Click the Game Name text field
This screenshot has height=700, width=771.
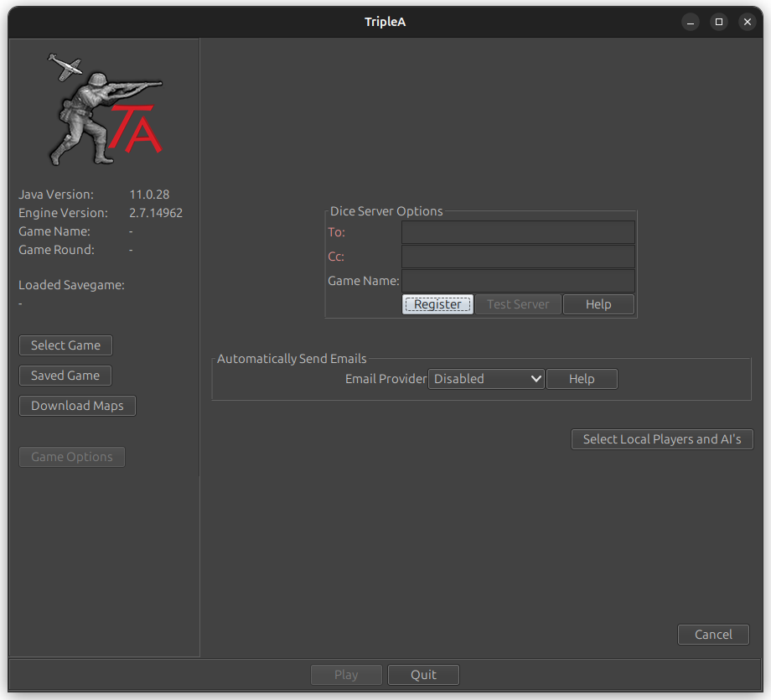(518, 281)
